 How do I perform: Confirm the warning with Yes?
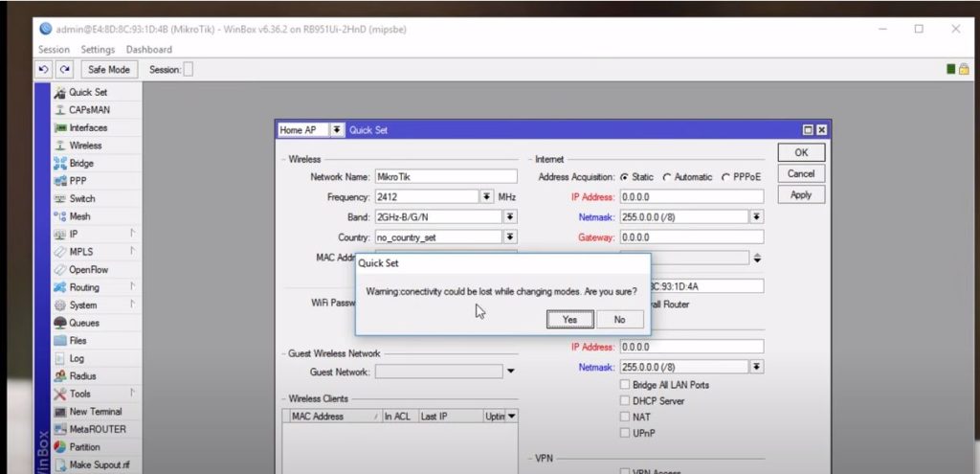(x=570, y=320)
